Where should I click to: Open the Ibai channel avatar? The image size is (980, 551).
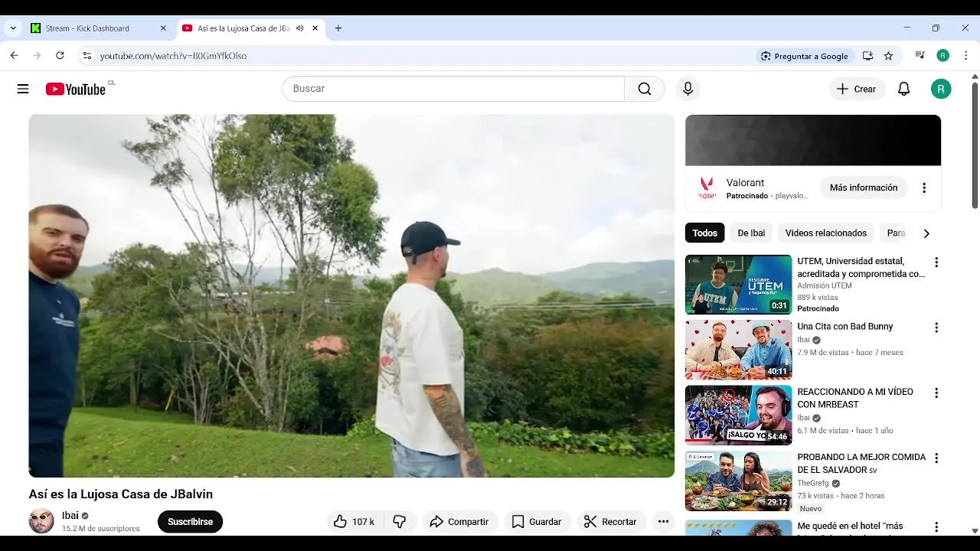[41, 521]
